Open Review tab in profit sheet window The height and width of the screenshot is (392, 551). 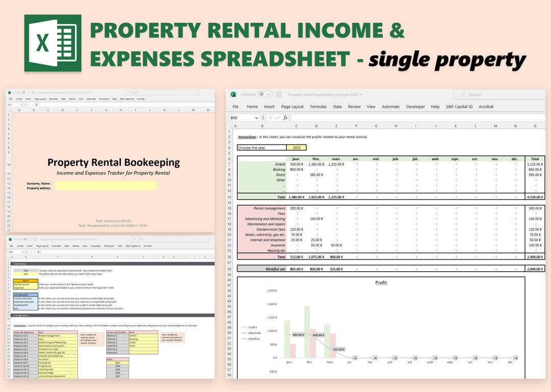click(x=354, y=107)
